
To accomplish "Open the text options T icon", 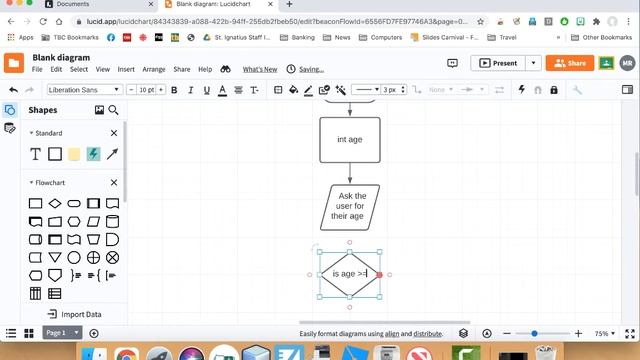I will point(254,90).
